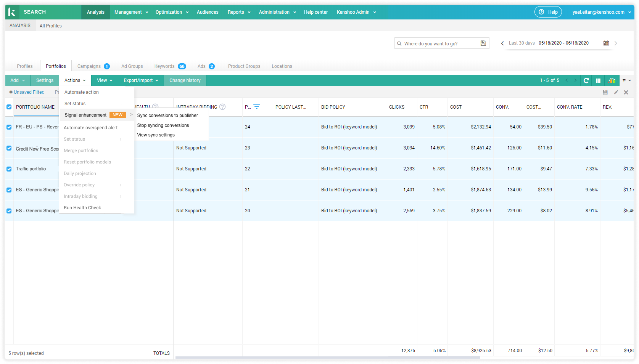The width and height of the screenshot is (639, 364).
Task: Open the filter funnel dropdown
Action: pyautogui.click(x=626, y=80)
